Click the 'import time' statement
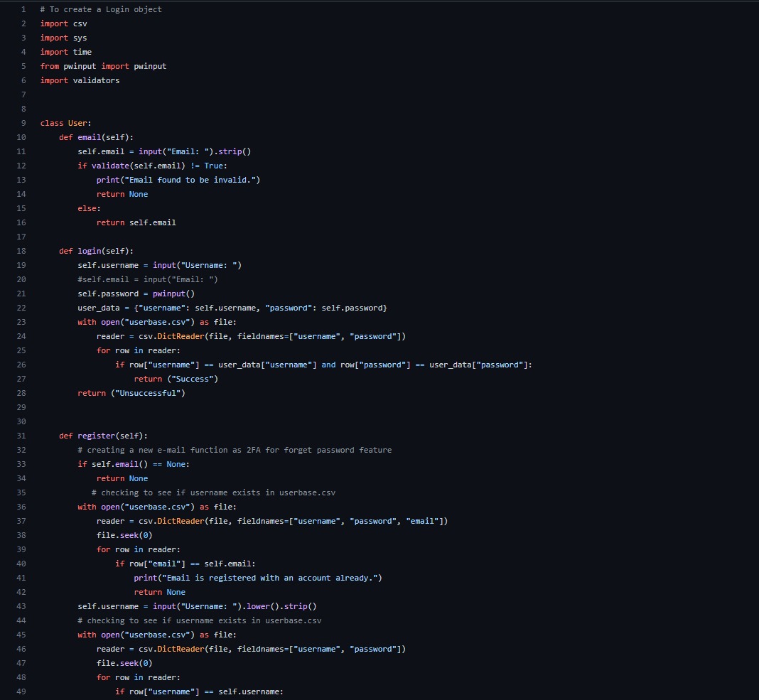Screen dimensions: 759x700 [65, 52]
